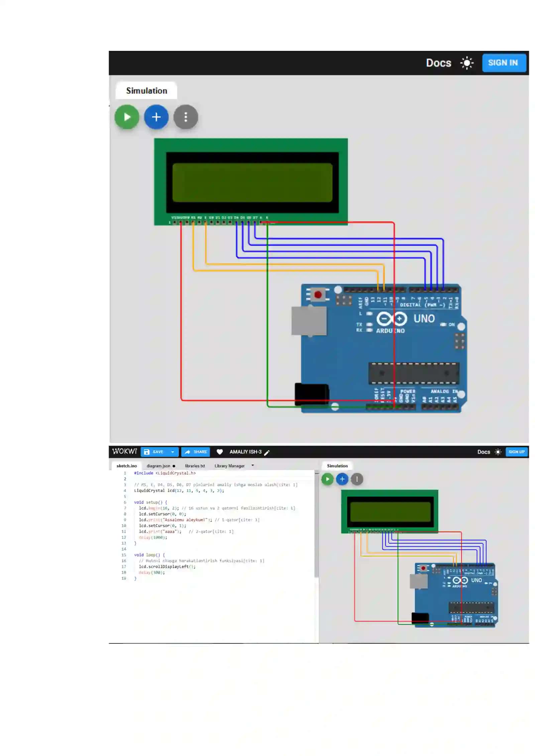
Task: Click the gray USB port on the large Arduino
Action: click(x=309, y=321)
